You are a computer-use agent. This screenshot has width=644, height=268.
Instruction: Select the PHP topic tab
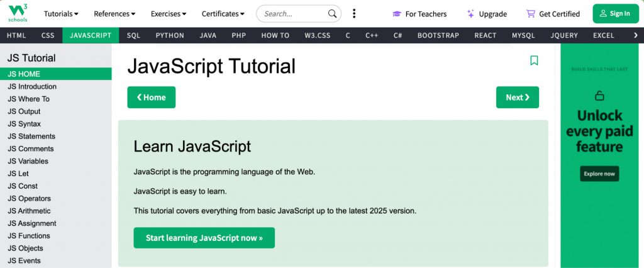pyautogui.click(x=238, y=35)
